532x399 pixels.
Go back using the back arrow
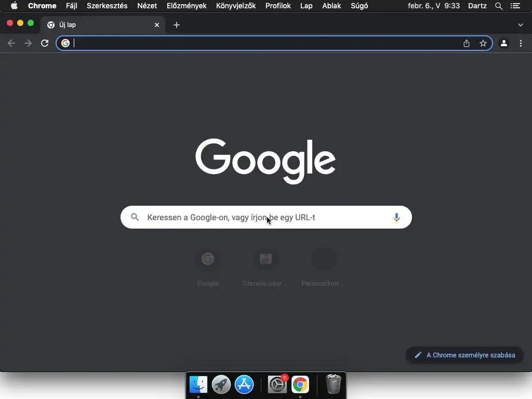(11, 43)
